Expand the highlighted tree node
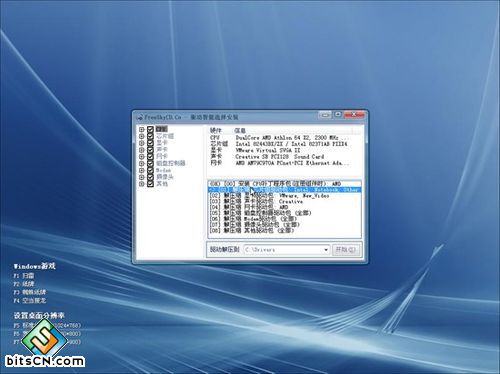Viewport: 500px width, 374px height. point(142,129)
